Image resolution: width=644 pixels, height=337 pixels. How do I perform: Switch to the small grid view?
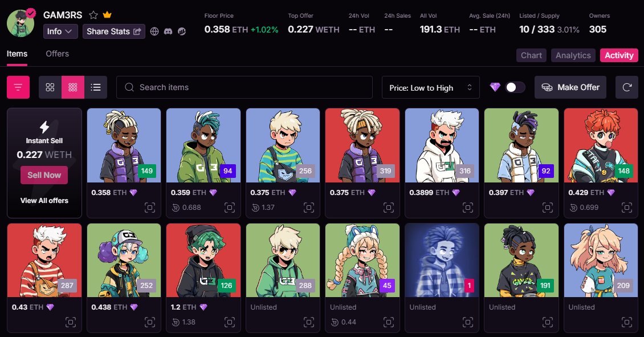[73, 87]
